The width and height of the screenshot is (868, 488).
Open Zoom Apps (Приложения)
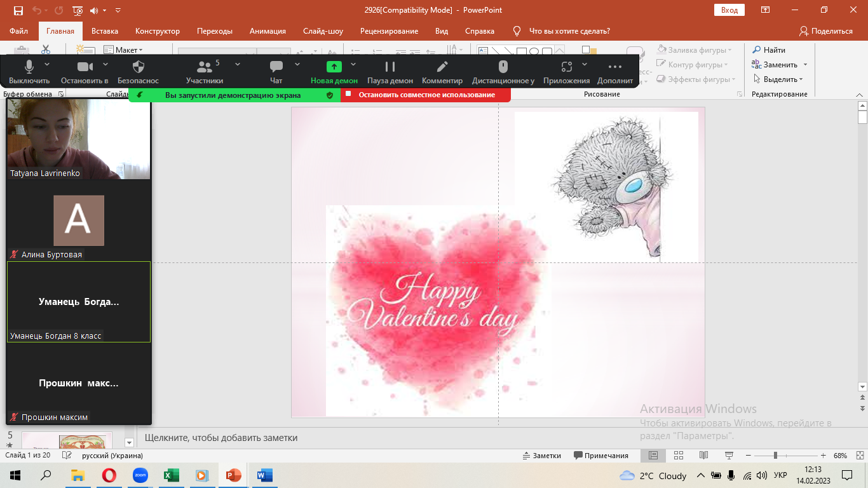point(566,71)
